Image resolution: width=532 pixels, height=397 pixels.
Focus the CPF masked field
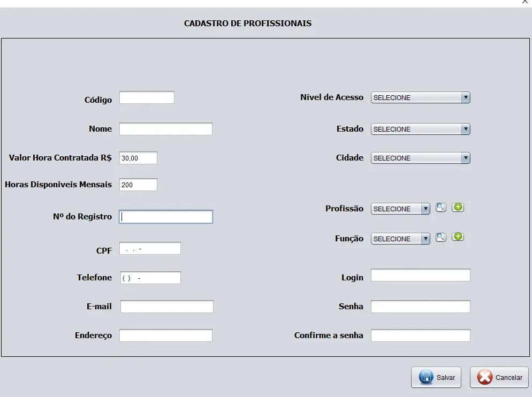point(150,248)
